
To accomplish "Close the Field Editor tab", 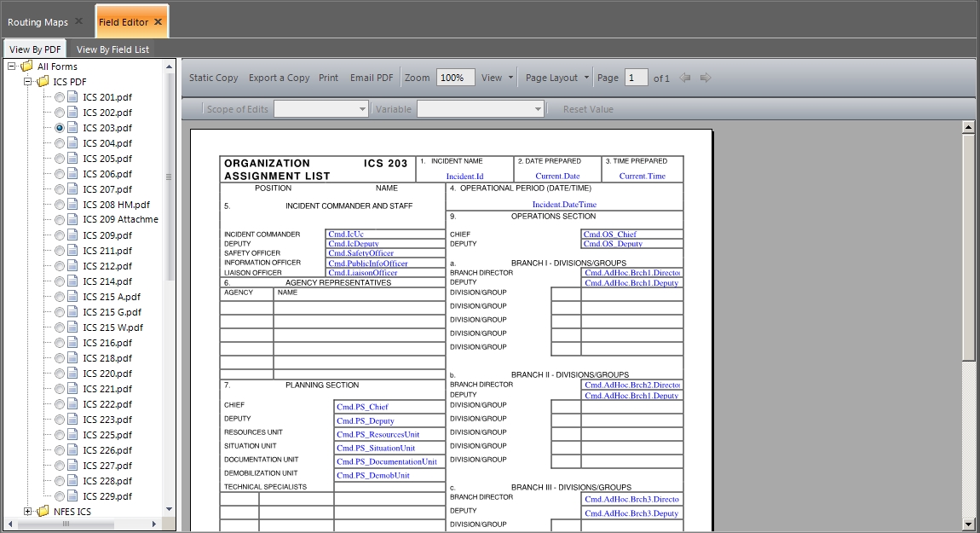I will [159, 22].
